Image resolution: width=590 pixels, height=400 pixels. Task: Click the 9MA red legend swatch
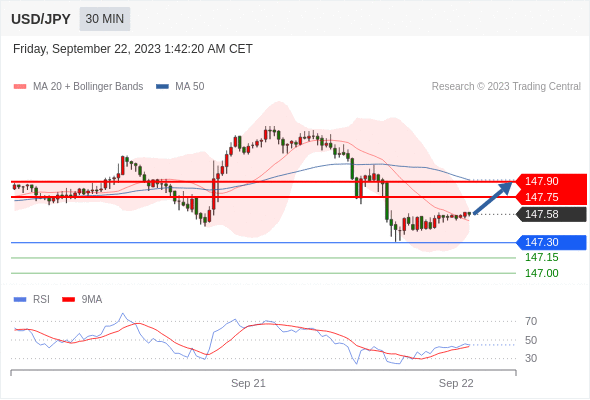pos(68,300)
